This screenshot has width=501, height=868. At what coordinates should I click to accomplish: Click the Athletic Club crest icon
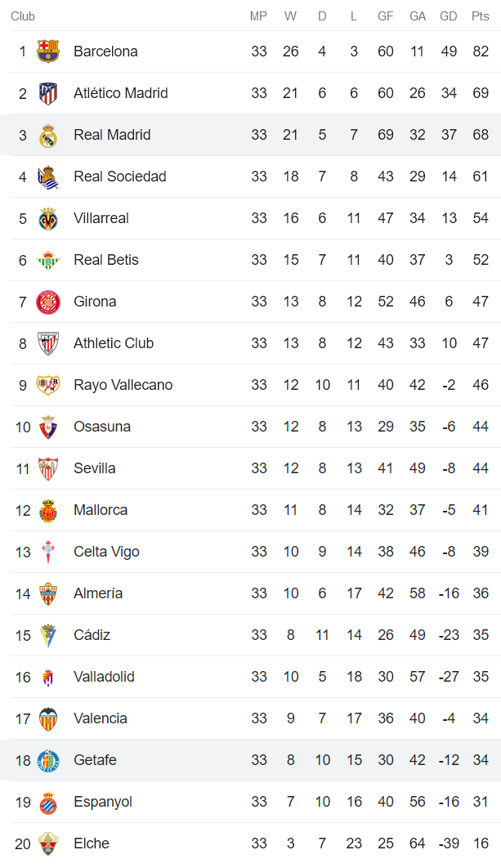pos(48,343)
